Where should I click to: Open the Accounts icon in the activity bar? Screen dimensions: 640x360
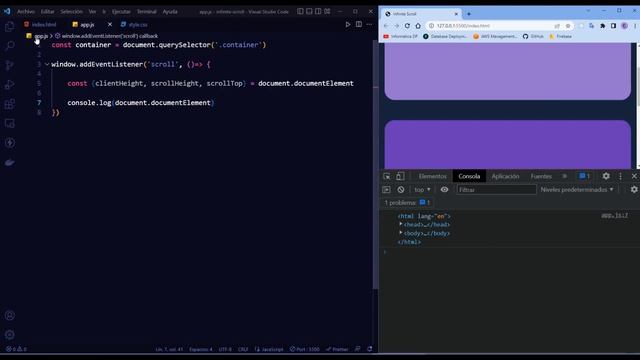pos(9,316)
